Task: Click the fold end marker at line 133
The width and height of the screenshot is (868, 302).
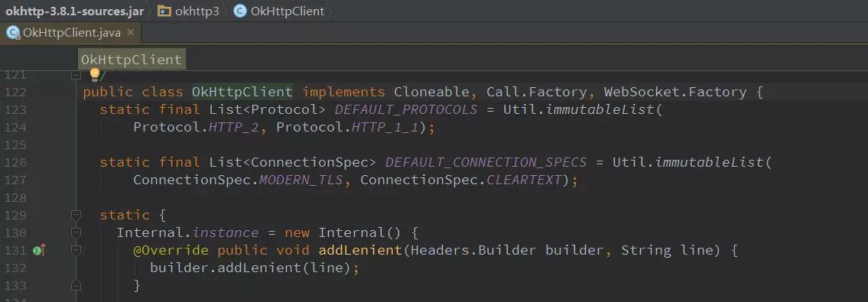Action: coord(76,285)
